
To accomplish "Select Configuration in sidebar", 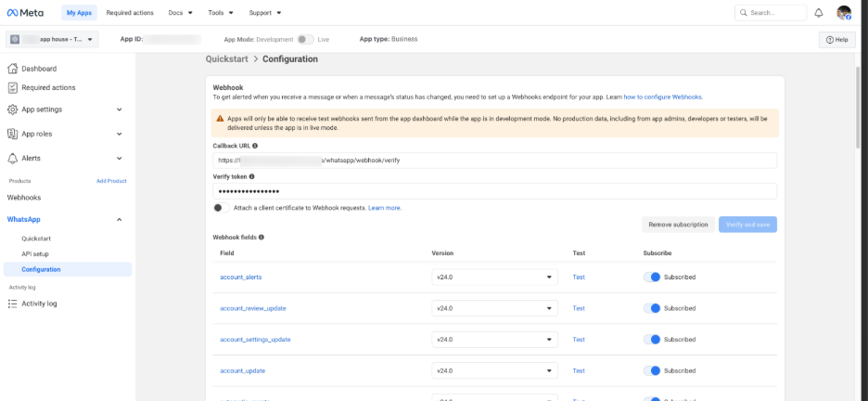I will pos(68,270).
